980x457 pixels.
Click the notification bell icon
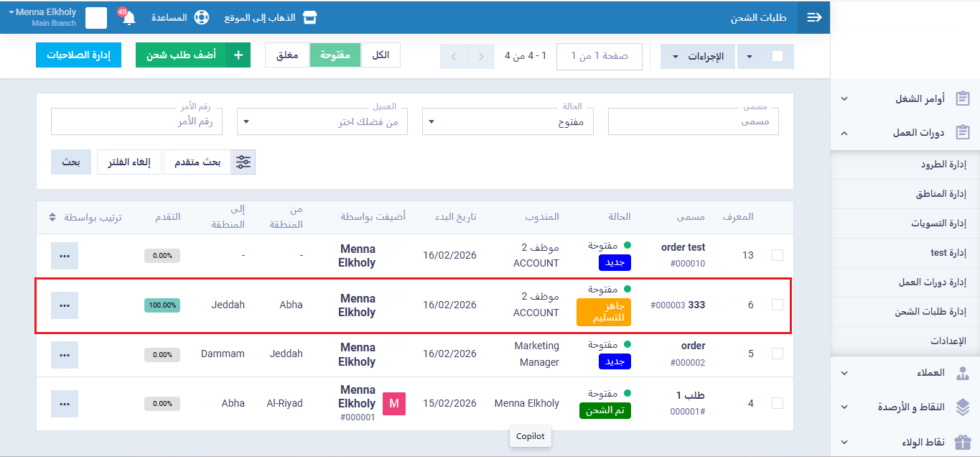129,18
